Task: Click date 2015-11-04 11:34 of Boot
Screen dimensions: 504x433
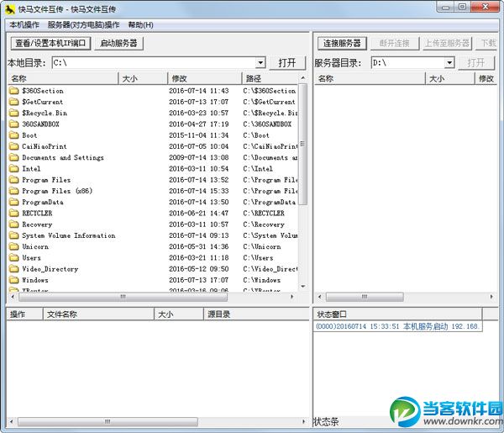Action: 199,135
